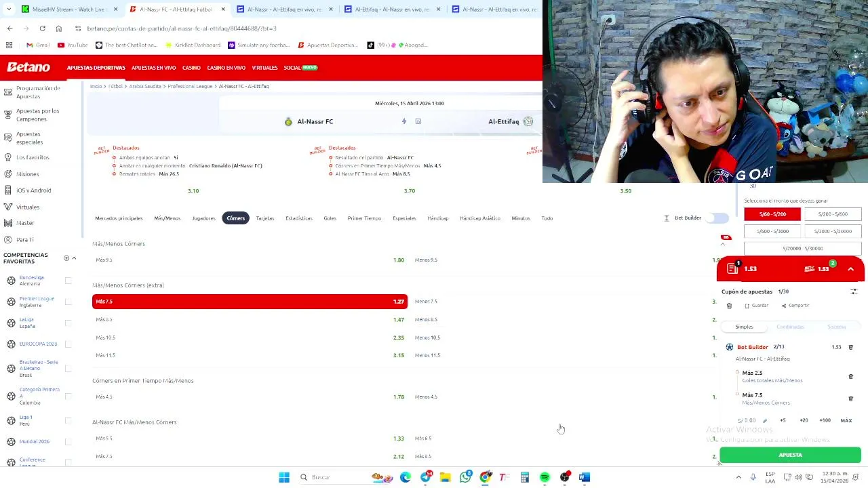Collapse the win amount selector chevron

[723, 243]
